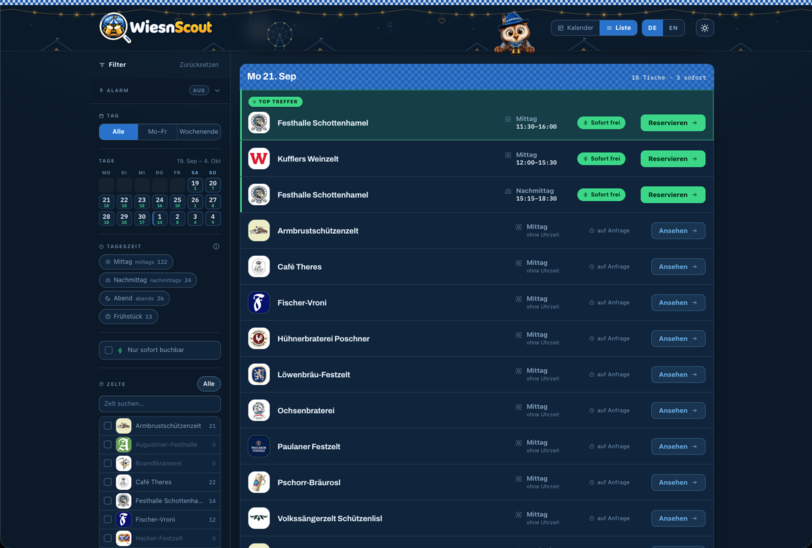Select the DE language option

652,28
